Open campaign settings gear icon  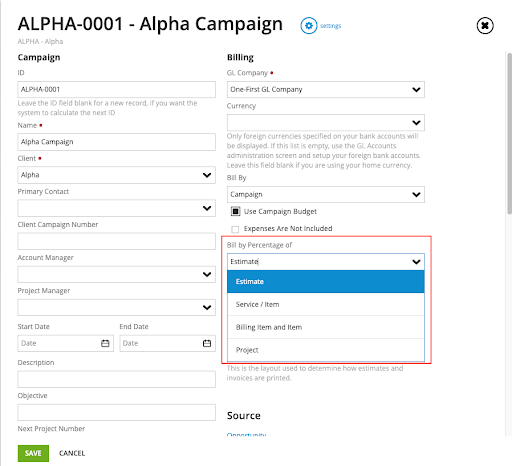pos(309,26)
